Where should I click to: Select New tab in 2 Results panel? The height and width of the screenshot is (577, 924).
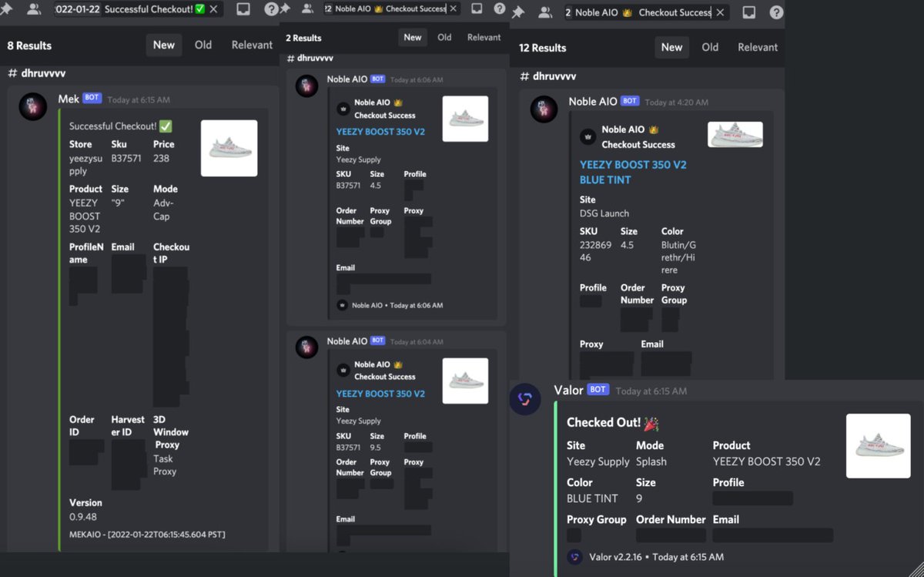(x=413, y=37)
